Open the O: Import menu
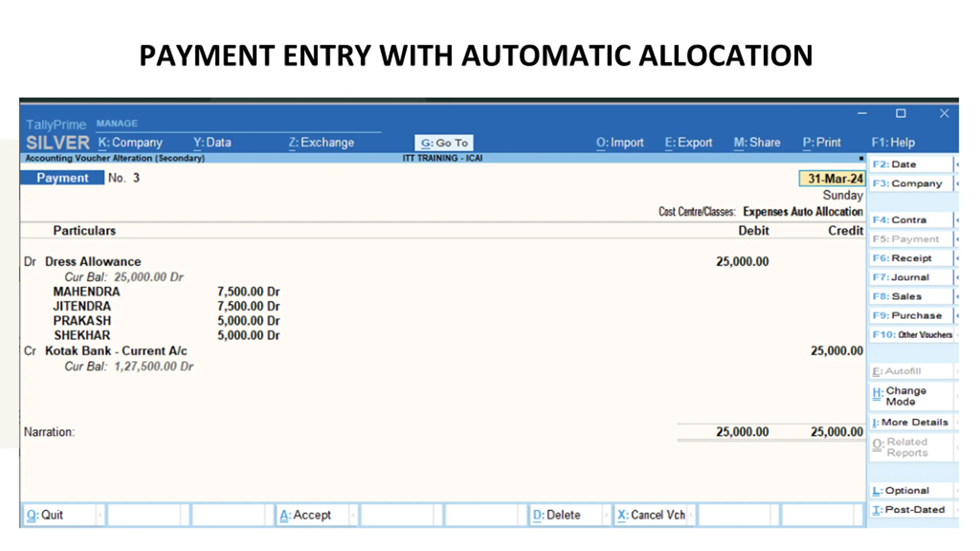Viewport: 980px width, 551px height. tap(620, 143)
